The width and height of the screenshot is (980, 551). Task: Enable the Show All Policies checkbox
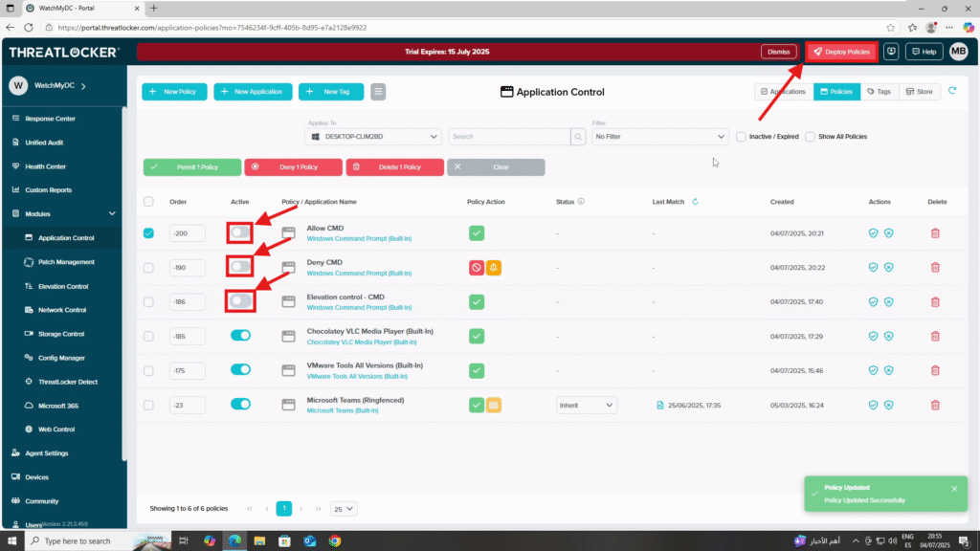click(x=810, y=136)
